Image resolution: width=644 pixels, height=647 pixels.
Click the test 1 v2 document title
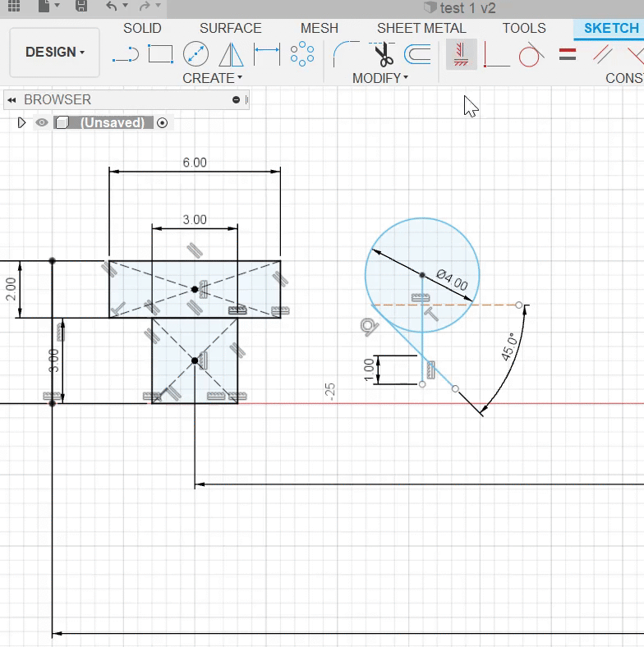click(x=467, y=8)
